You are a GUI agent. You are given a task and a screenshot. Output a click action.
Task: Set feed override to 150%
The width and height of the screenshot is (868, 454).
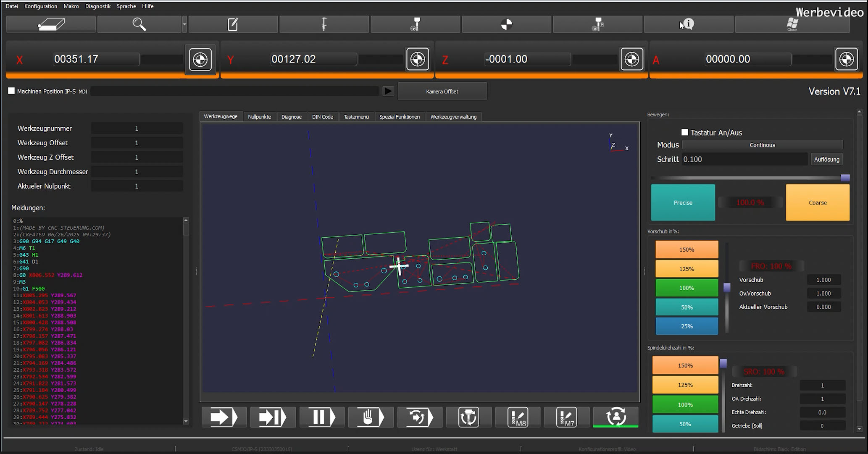[x=686, y=249]
